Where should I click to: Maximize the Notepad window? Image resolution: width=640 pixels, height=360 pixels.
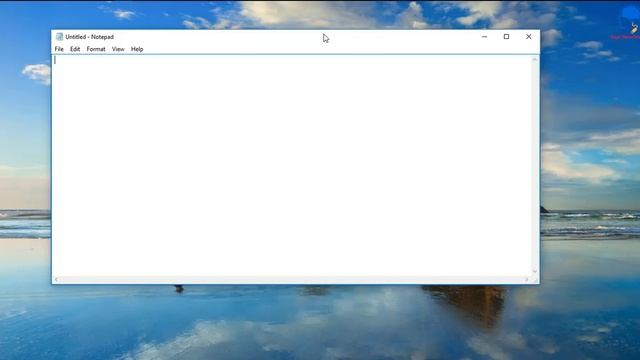pyautogui.click(x=507, y=37)
